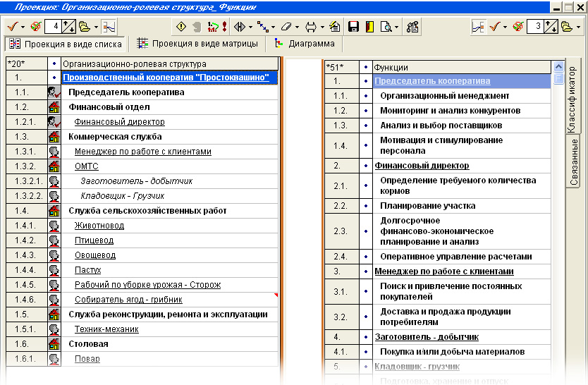Click the crossed-out checkmark beside level field 4
The image size is (588, 385).
[x=36, y=27]
